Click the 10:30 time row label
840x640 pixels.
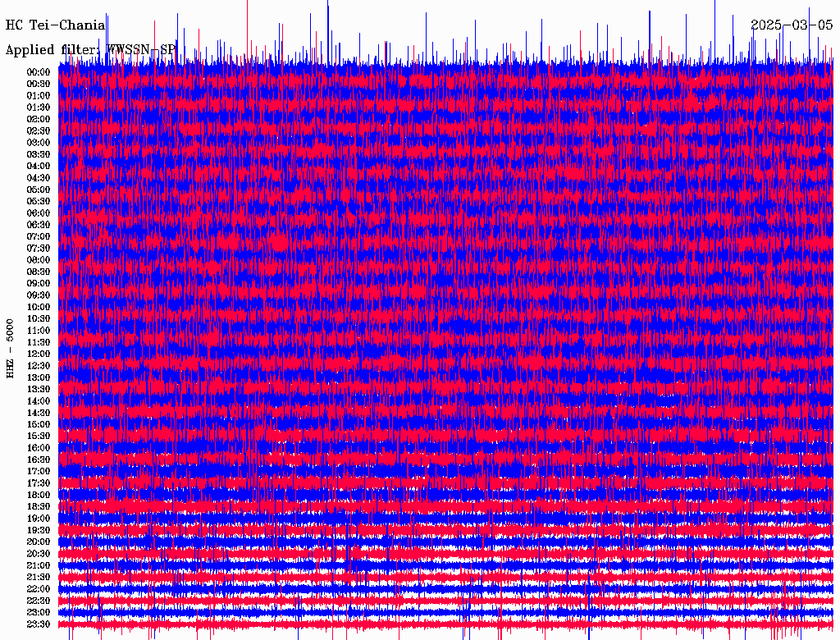[x=39, y=319]
